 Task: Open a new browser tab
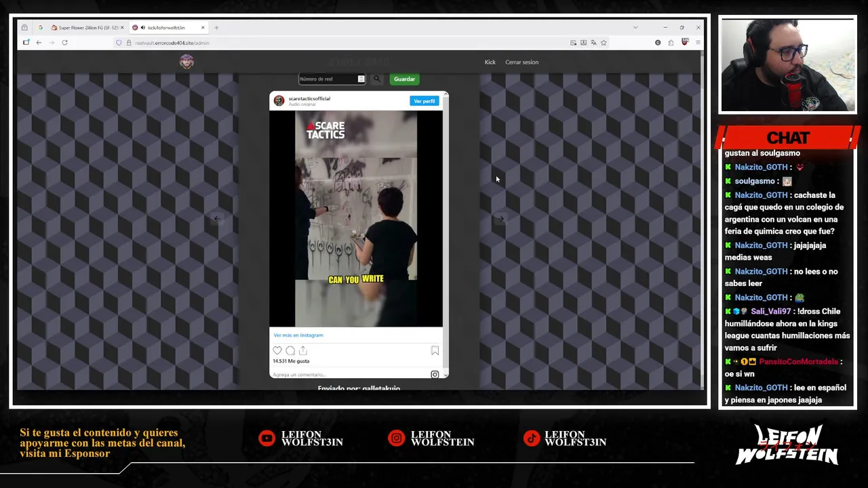[x=216, y=28]
